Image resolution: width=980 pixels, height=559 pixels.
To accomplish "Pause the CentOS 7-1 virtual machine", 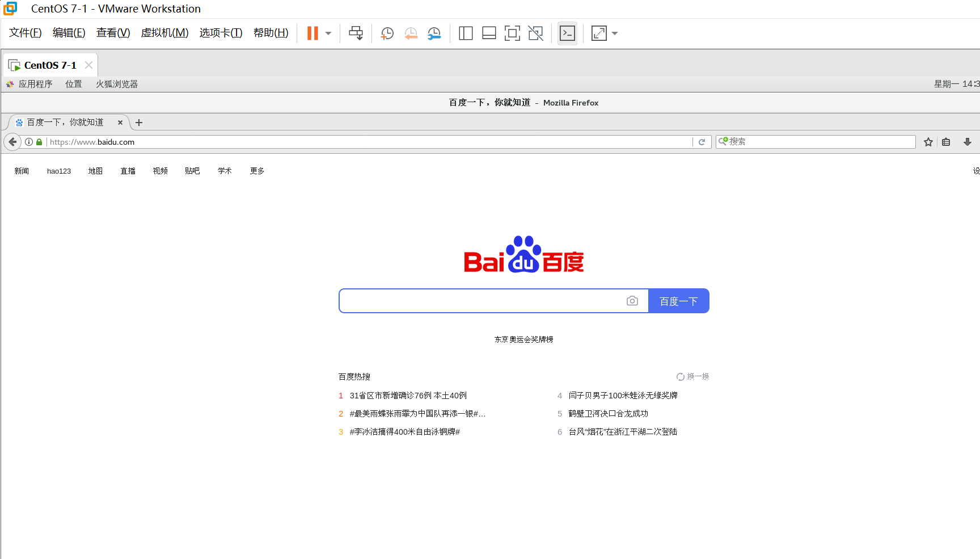I will pyautogui.click(x=311, y=33).
